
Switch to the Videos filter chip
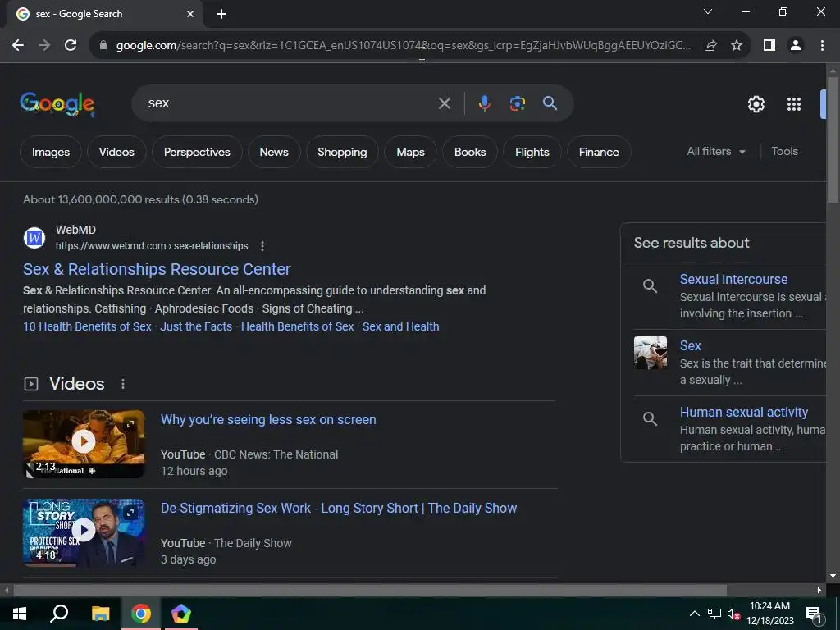click(116, 152)
